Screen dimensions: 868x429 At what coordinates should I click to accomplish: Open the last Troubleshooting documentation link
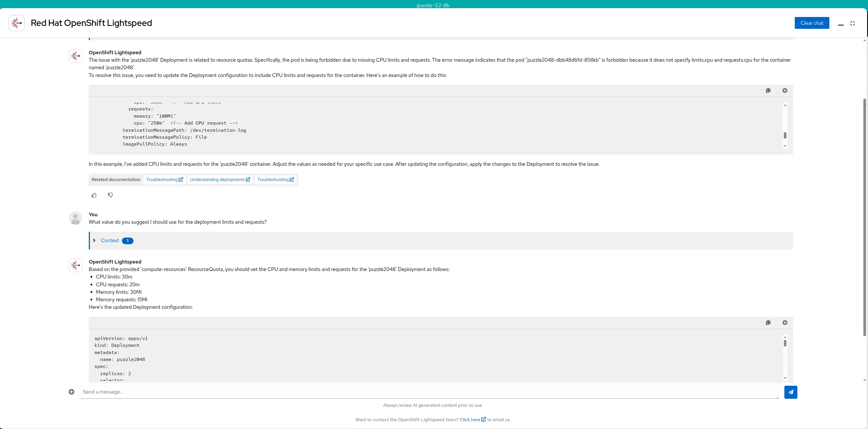coord(276,180)
